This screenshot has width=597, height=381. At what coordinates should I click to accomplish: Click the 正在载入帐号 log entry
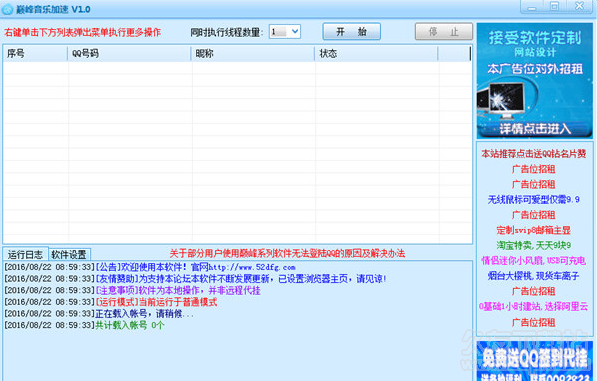click(x=99, y=314)
